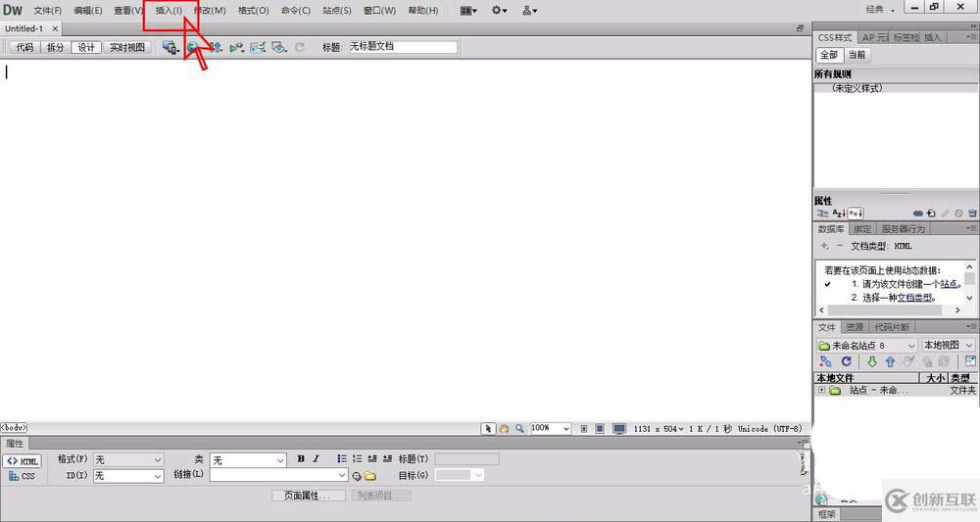This screenshot has height=522, width=980.
Task: Open the 文件(F) menu
Action: (x=47, y=11)
